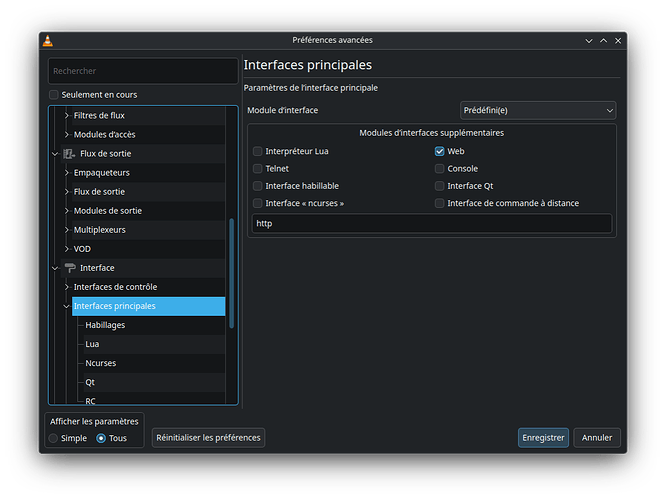Enable the Interface « ncurses » checkbox
The image size is (666, 499).
tap(257, 203)
